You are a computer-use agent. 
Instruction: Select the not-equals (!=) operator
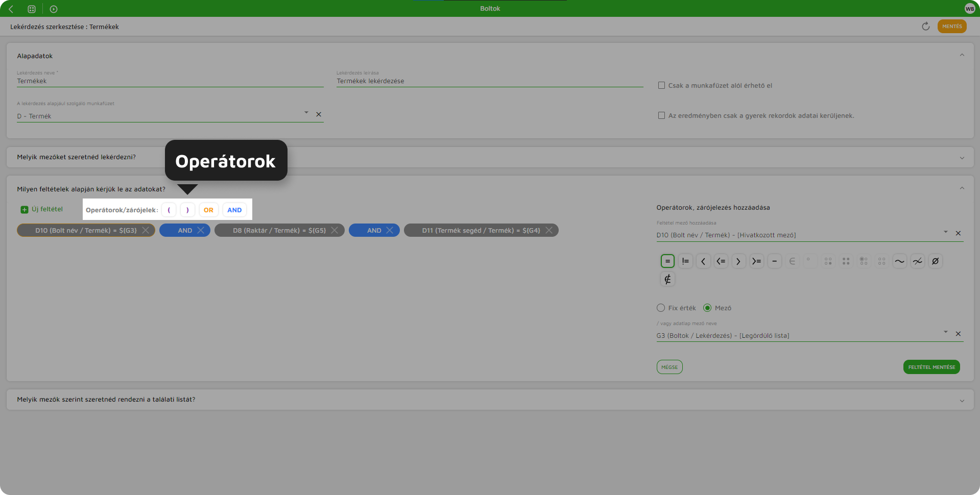(685, 261)
